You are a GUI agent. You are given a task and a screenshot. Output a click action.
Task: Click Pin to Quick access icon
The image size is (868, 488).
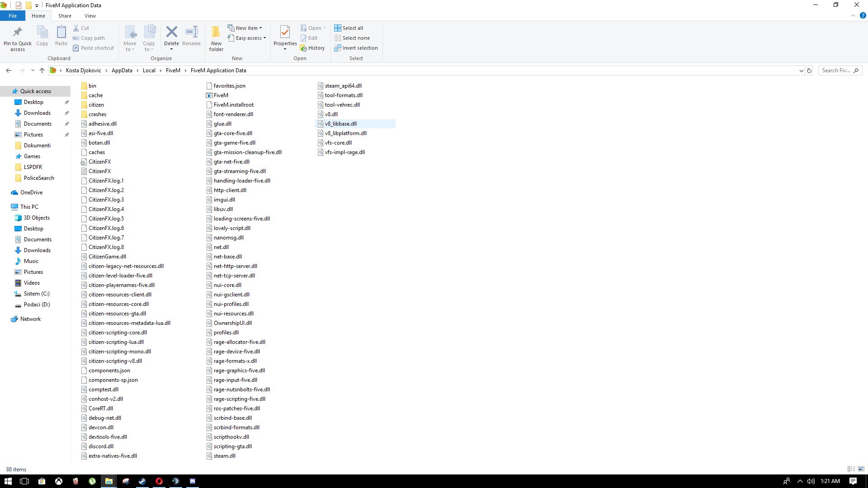[18, 32]
